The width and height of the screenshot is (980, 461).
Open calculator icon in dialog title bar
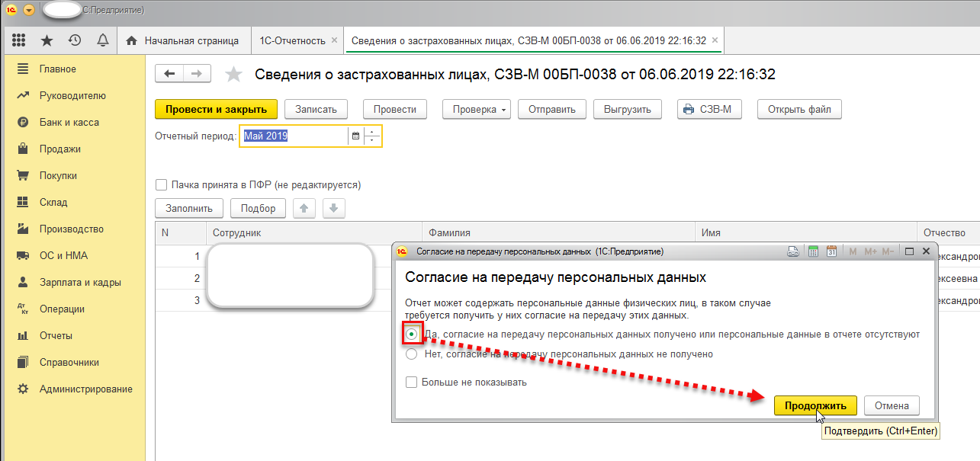(x=813, y=251)
